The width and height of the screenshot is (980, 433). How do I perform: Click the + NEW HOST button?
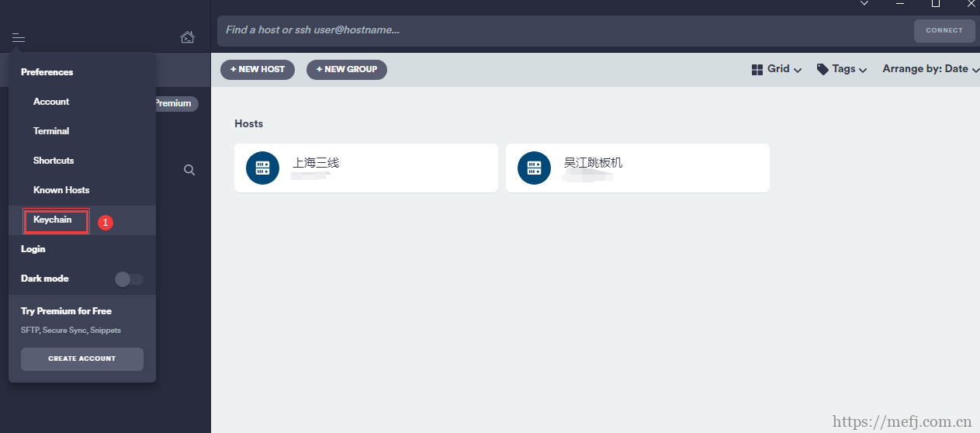tap(258, 69)
